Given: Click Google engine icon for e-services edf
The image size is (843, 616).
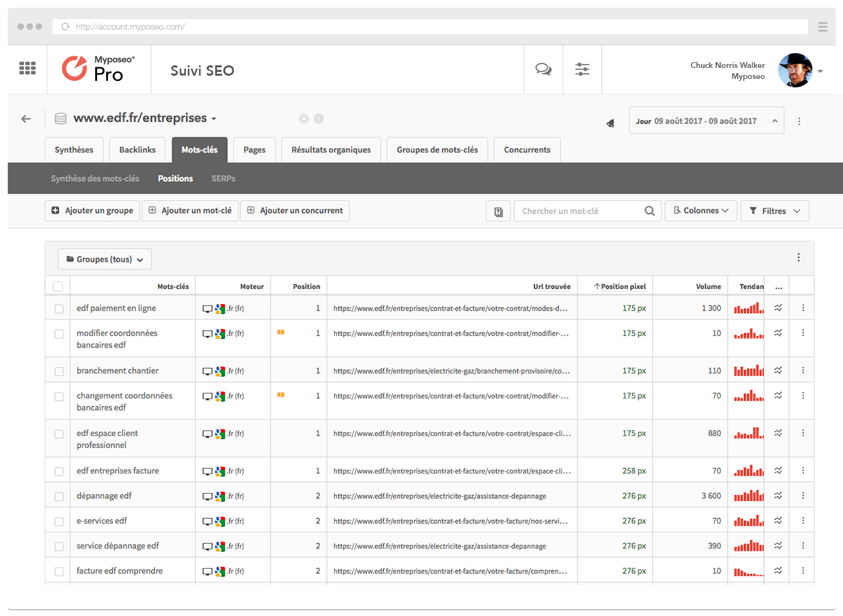Looking at the screenshot, I should 220,521.
